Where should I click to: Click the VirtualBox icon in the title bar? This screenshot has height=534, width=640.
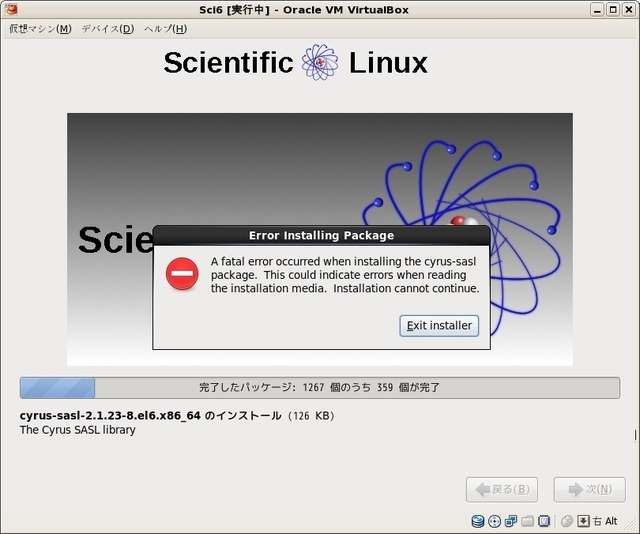[x=11, y=9]
